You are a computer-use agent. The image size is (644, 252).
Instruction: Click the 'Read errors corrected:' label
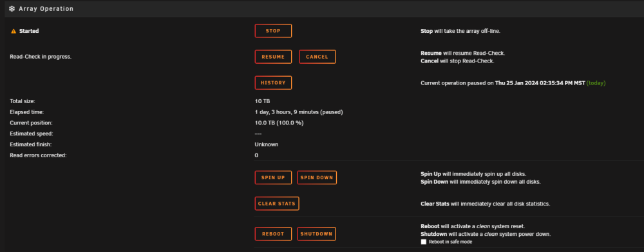[x=38, y=155]
